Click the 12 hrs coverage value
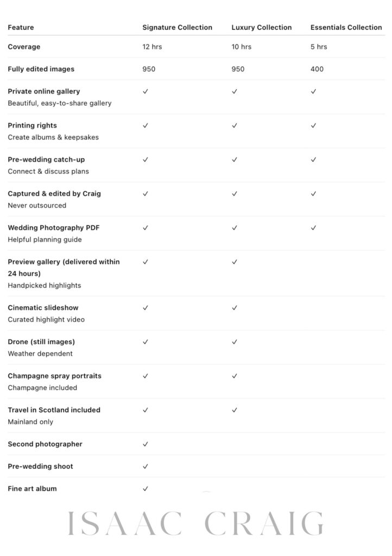 [x=152, y=47]
